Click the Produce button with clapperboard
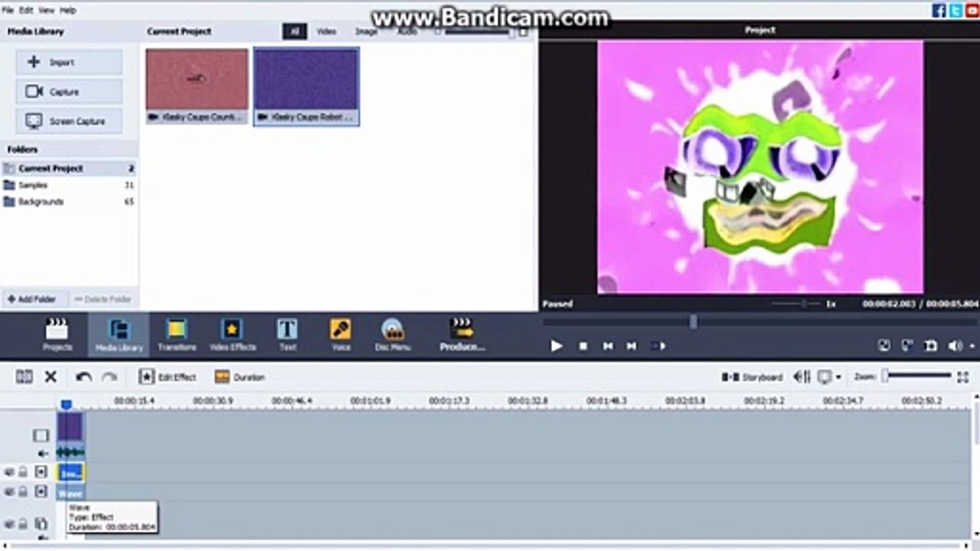 click(462, 335)
